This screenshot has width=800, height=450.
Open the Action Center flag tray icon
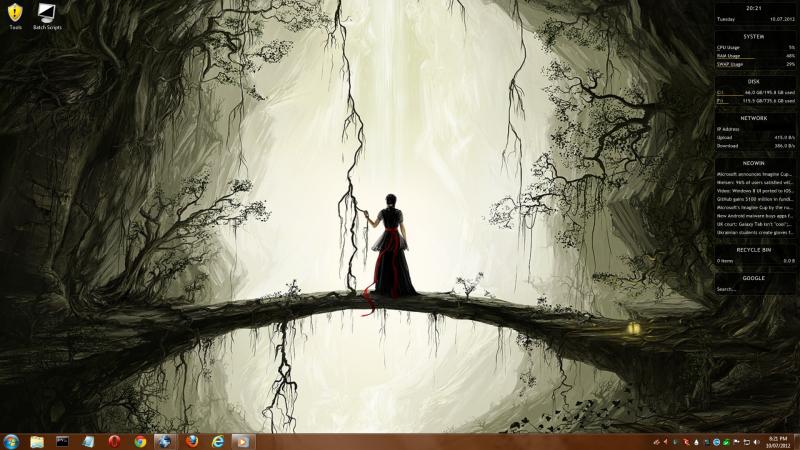[x=736, y=442]
